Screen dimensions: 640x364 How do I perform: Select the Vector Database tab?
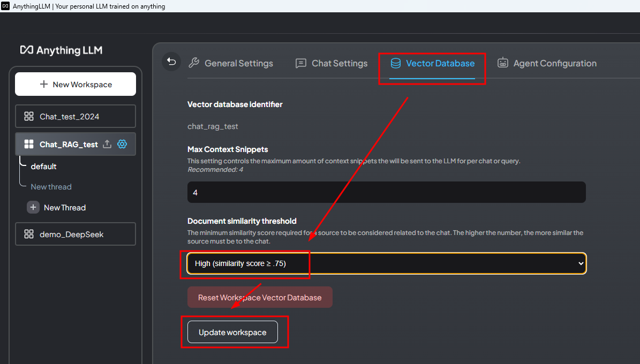[432, 63]
